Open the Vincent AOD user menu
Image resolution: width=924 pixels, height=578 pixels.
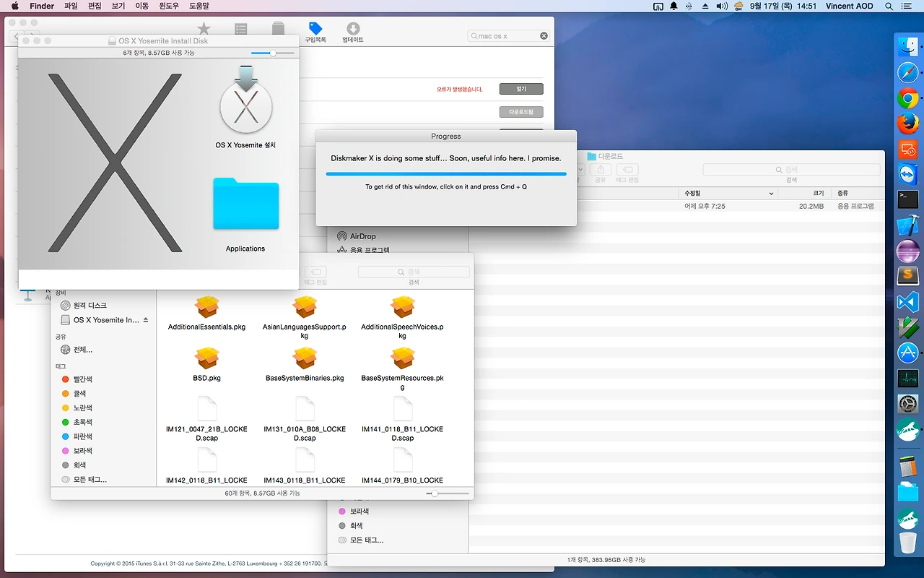(849, 6)
